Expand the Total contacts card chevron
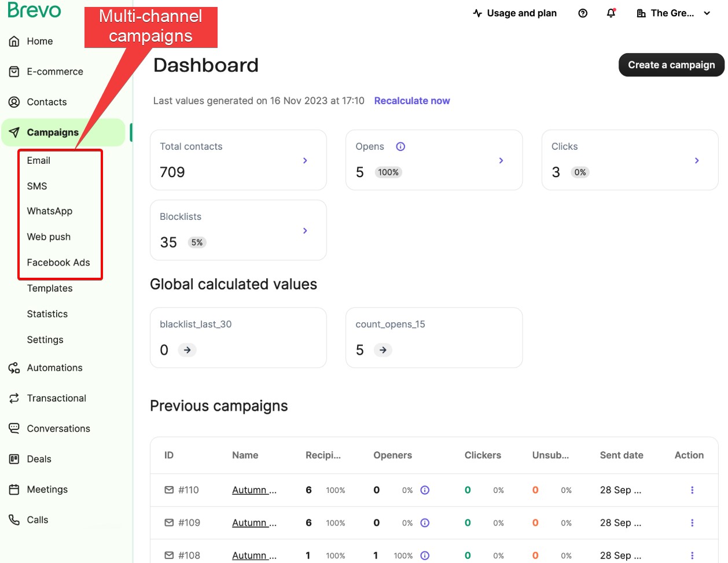This screenshot has height=563, width=728. pyautogui.click(x=305, y=160)
